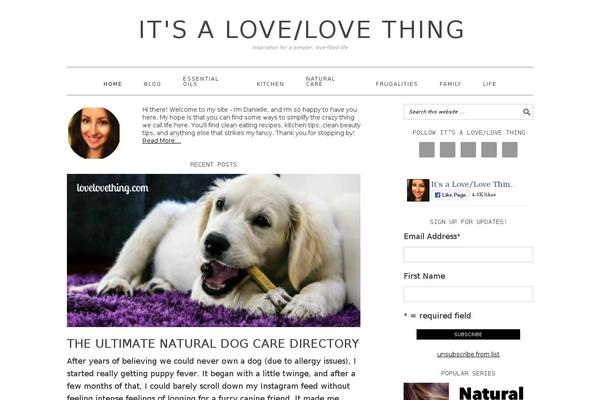This screenshot has height=400, width=600.
Task: Select the Blog navigation link
Action: 152,84
